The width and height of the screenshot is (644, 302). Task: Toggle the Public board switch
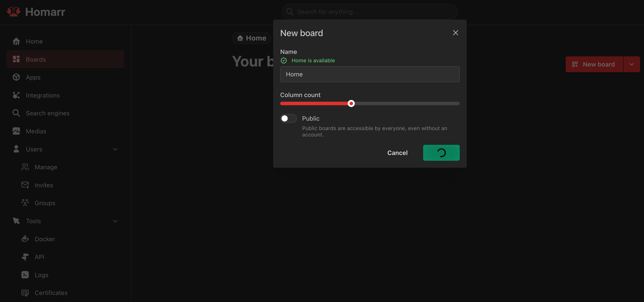tap(289, 118)
